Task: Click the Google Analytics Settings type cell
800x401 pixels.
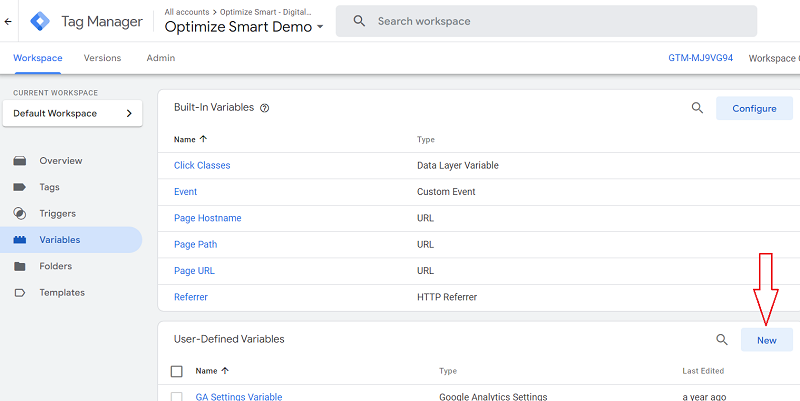Action: pos(493,396)
